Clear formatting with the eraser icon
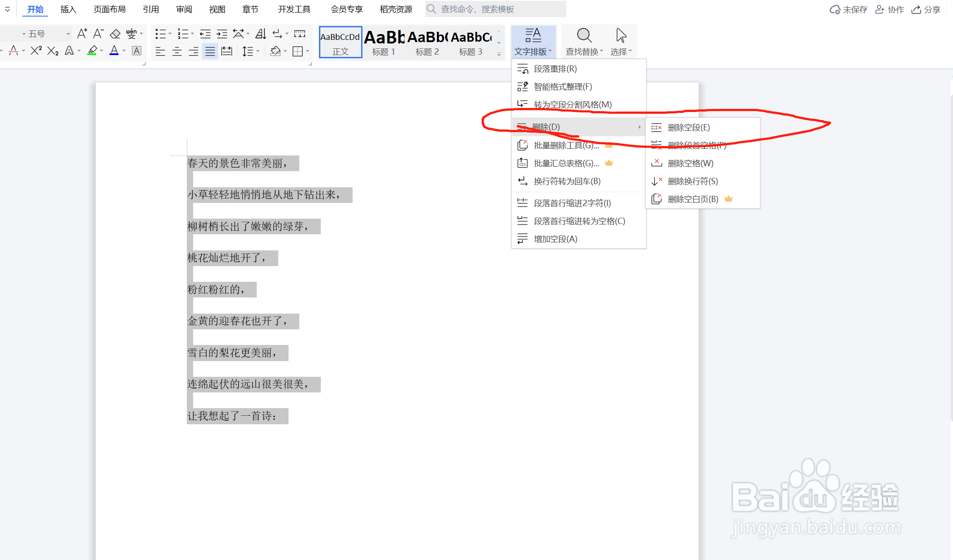Image resolution: width=953 pixels, height=560 pixels. [115, 34]
